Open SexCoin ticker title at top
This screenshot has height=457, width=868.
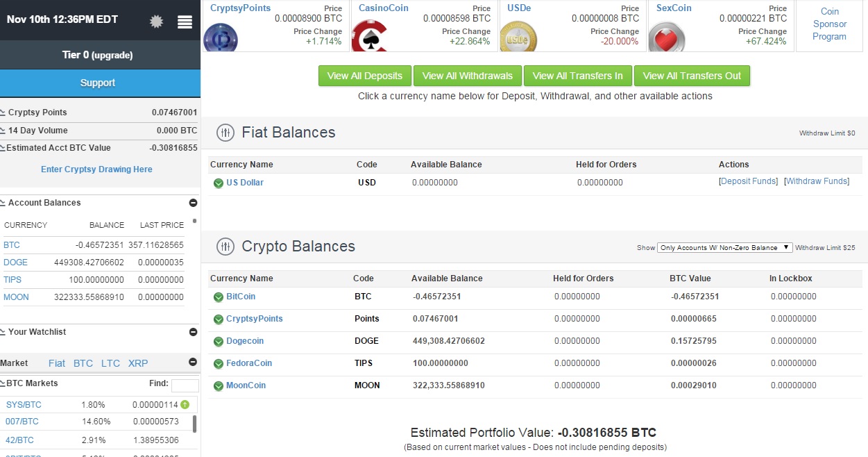[x=674, y=8]
